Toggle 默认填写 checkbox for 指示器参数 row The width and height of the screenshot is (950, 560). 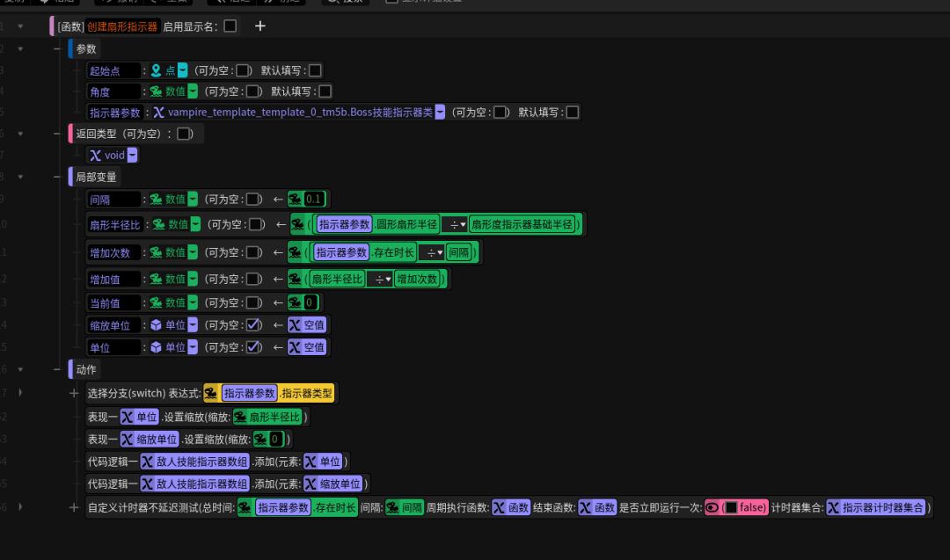(x=572, y=112)
